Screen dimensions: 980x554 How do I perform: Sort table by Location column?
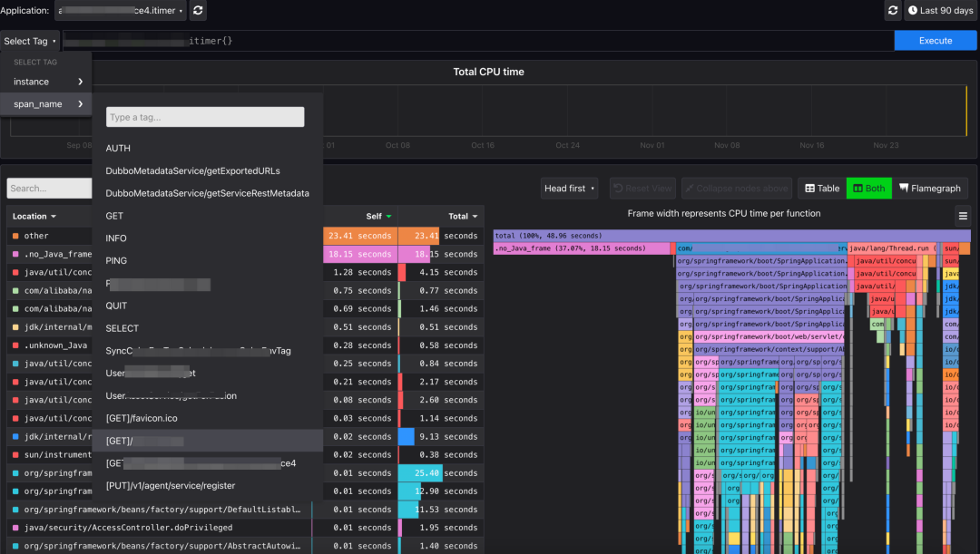click(34, 216)
